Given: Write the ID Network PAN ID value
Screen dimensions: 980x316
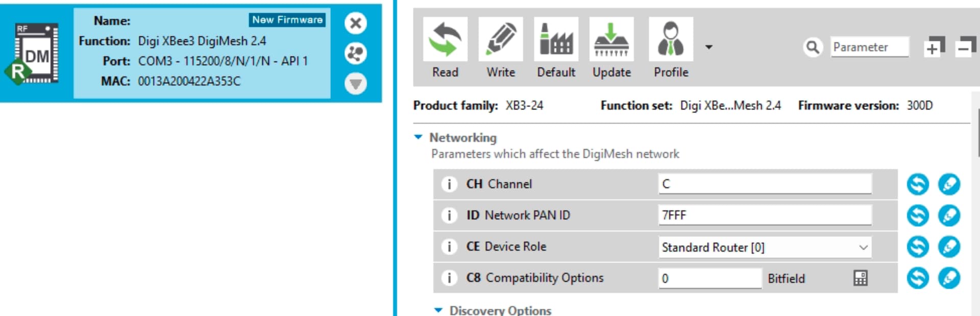Looking at the screenshot, I should (x=949, y=215).
